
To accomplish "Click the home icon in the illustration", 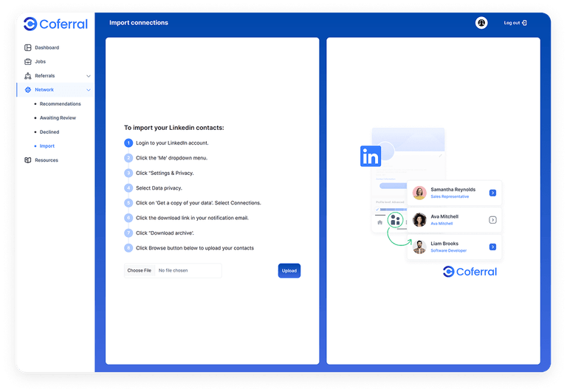I will coord(379,222).
